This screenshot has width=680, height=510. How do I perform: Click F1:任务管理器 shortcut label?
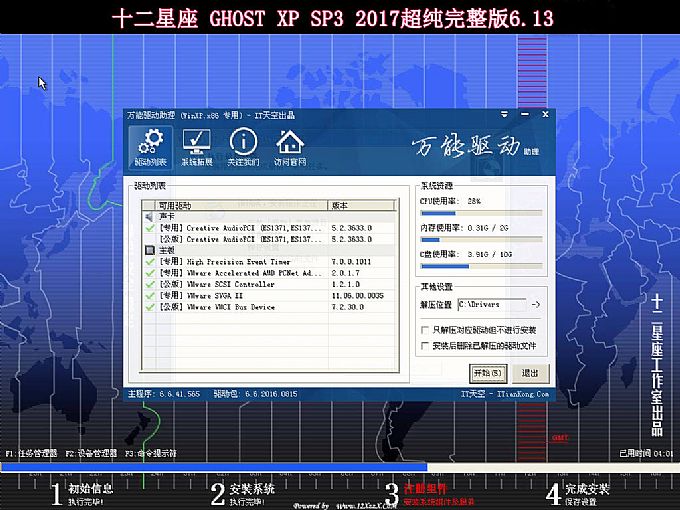tap(31, 453)
